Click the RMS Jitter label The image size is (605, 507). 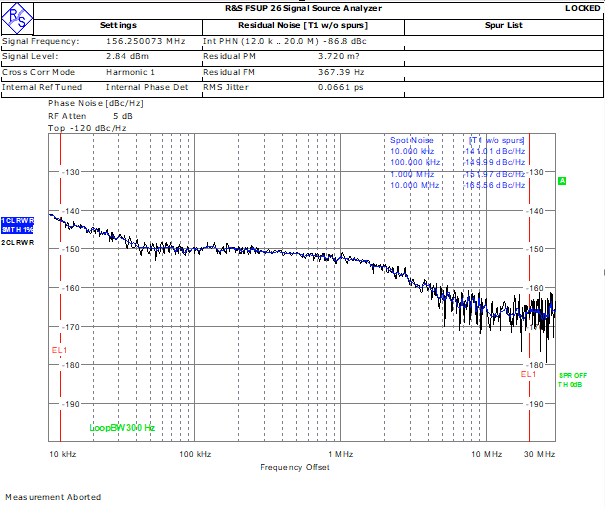pos(226,87)
